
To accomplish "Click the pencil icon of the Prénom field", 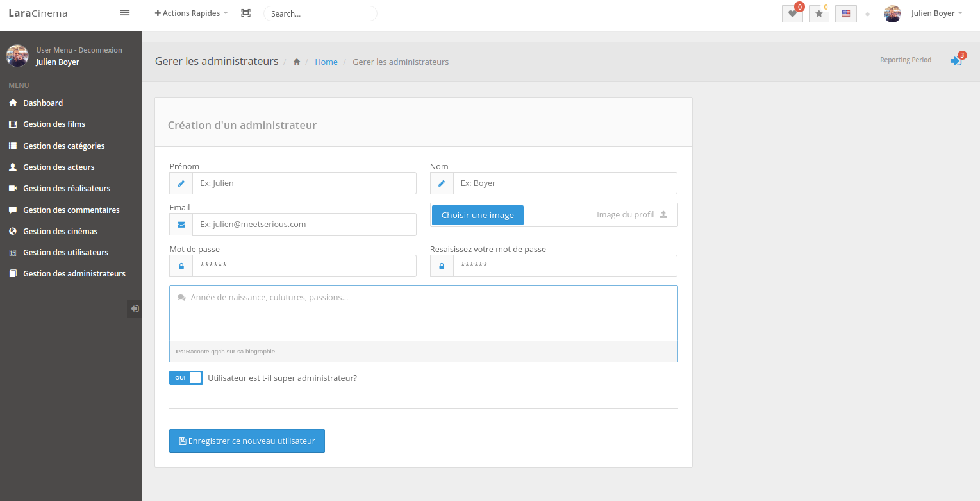I will (x=181, y=183).
